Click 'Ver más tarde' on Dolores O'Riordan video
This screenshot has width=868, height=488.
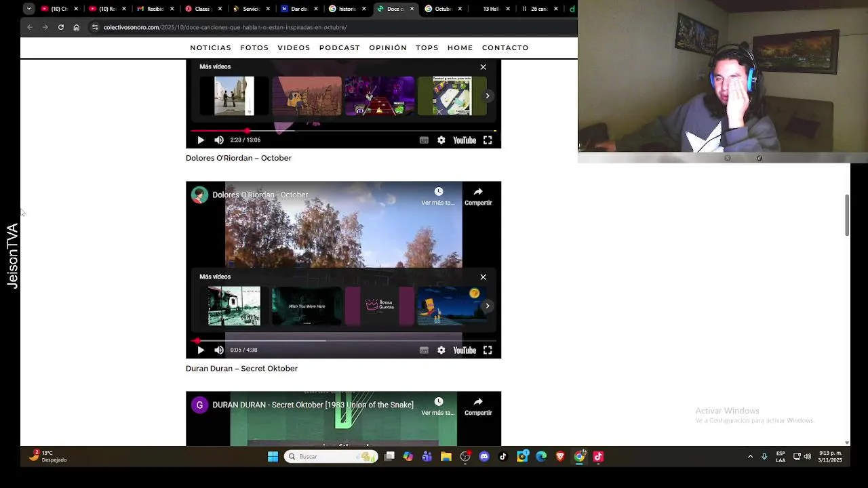tap(438, 197)
